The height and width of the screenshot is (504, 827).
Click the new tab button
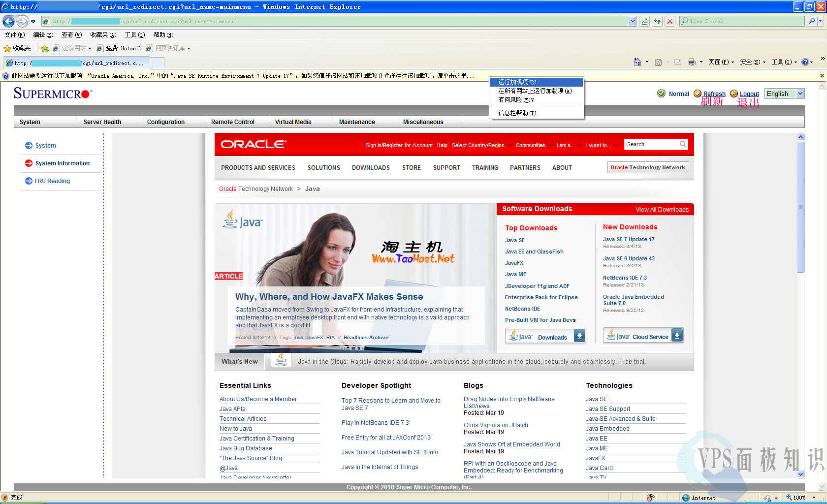tap(157, 63)
